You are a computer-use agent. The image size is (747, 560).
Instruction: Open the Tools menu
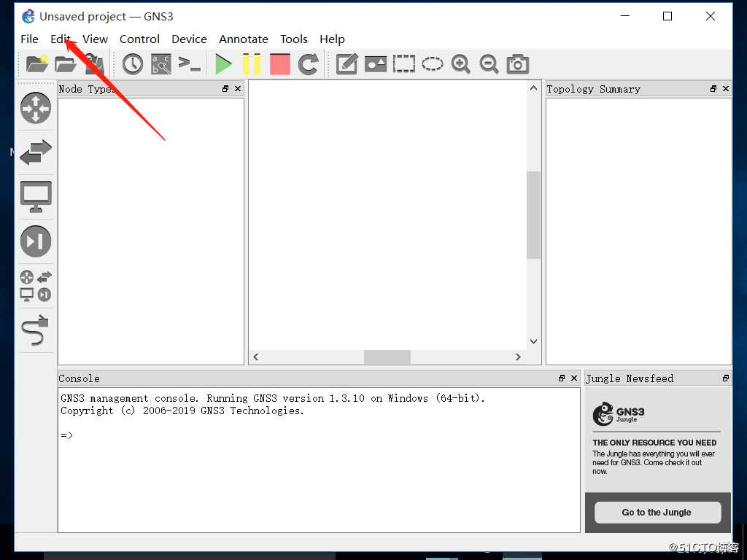point(294,39)
